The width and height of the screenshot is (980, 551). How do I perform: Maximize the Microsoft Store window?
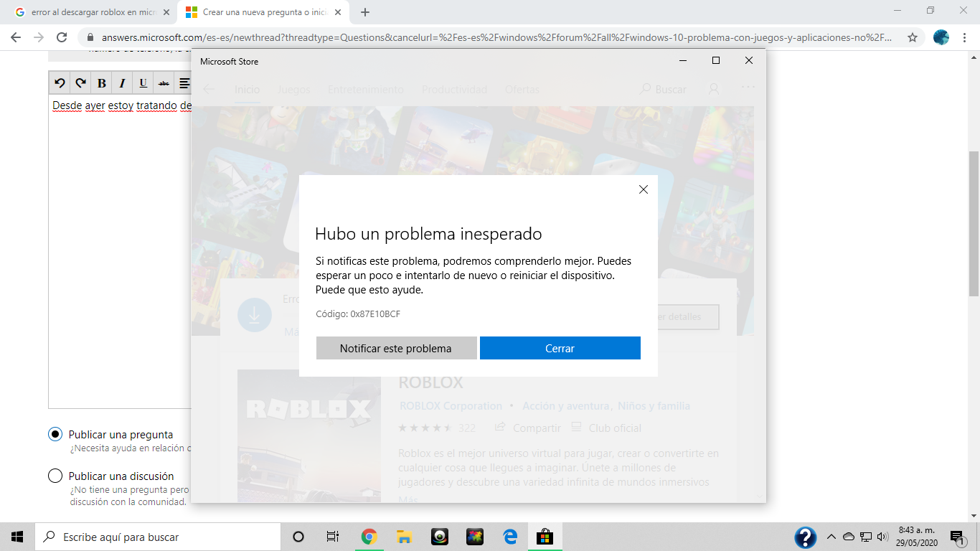pyautogui.click(x=715, y=61)
